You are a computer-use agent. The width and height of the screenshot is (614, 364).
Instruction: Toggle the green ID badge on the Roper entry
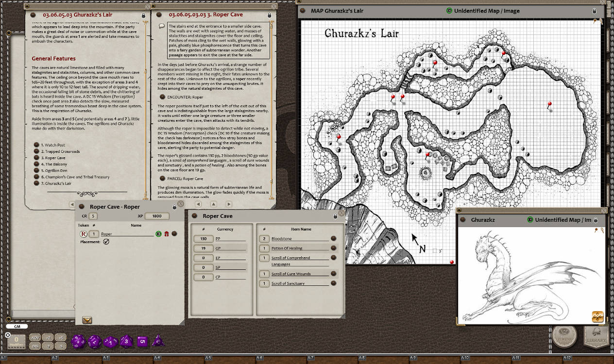click(159, 233)
